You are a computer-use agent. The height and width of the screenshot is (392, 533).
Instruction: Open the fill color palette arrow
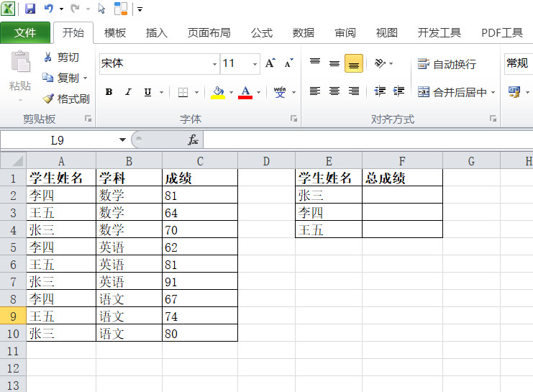point(231,92)
